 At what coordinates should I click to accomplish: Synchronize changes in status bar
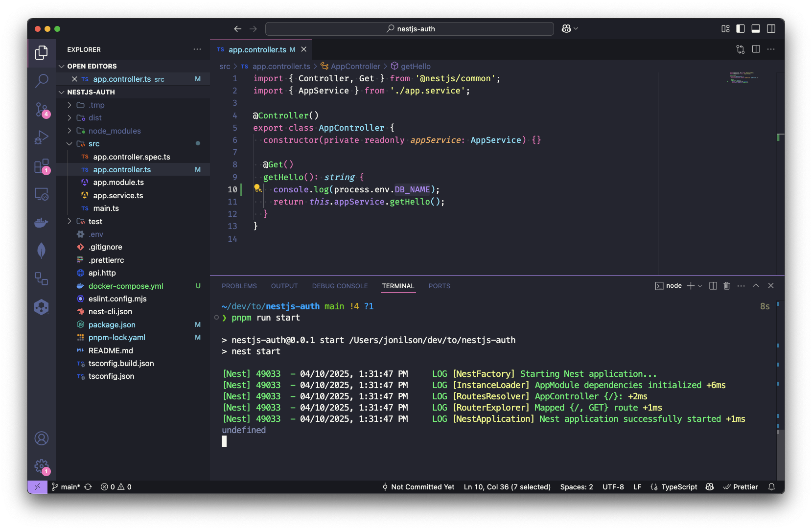coord(88,487)
